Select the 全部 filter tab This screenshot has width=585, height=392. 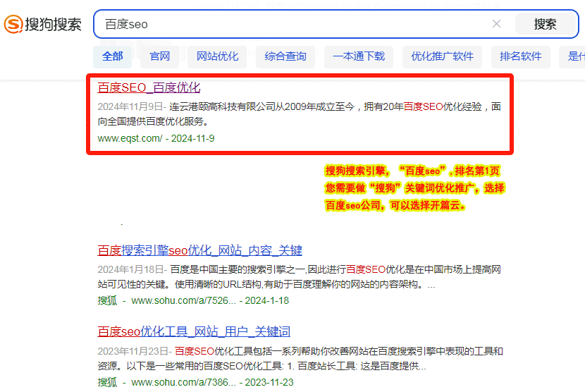click(112, 56)
